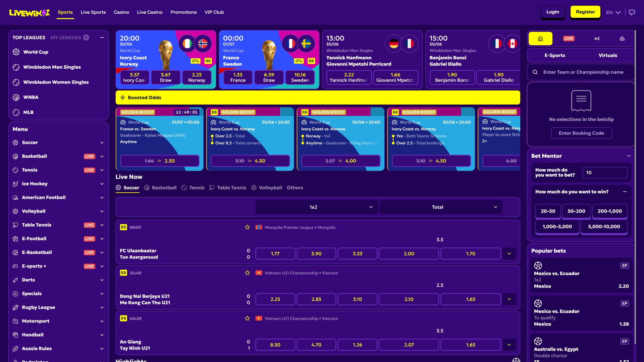644x362 pixels.
Task: Open the 1x2 market dropdown
Action: point(317,207)
